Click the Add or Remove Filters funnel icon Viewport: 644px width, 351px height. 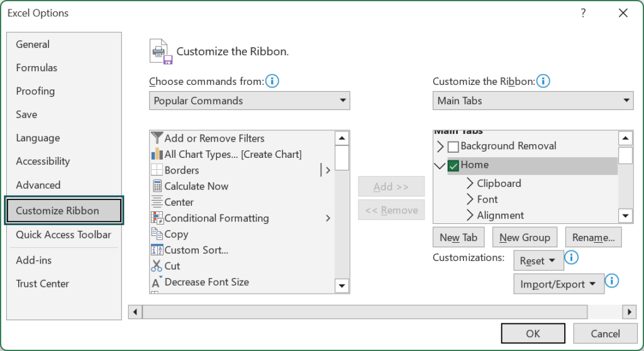pyautogui.click(x=157, y=138)
